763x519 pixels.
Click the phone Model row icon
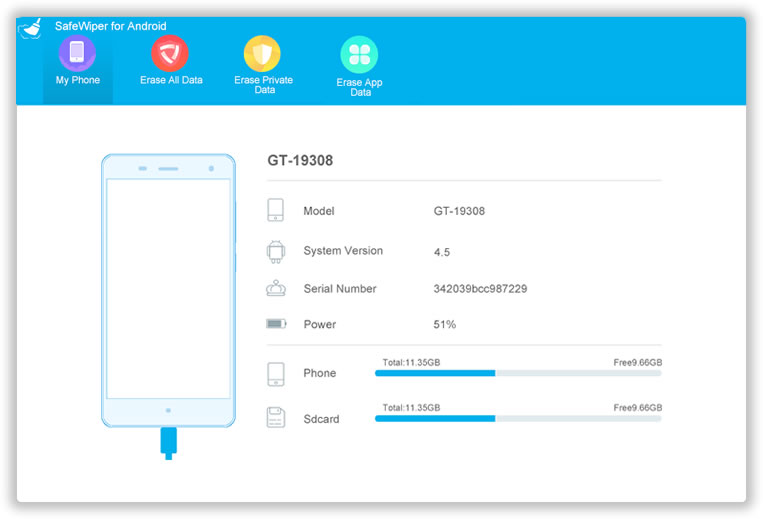coord(276,211)
